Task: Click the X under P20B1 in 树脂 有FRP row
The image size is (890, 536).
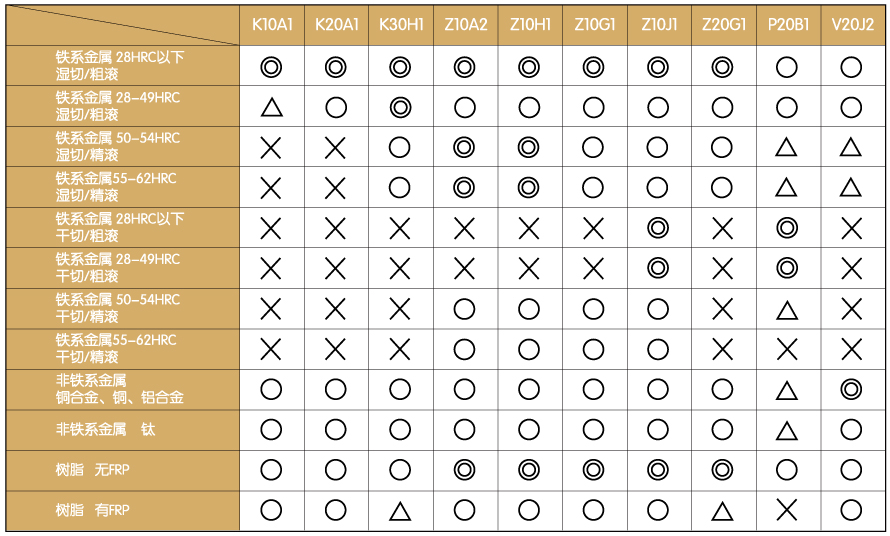Action: [787, 511]
